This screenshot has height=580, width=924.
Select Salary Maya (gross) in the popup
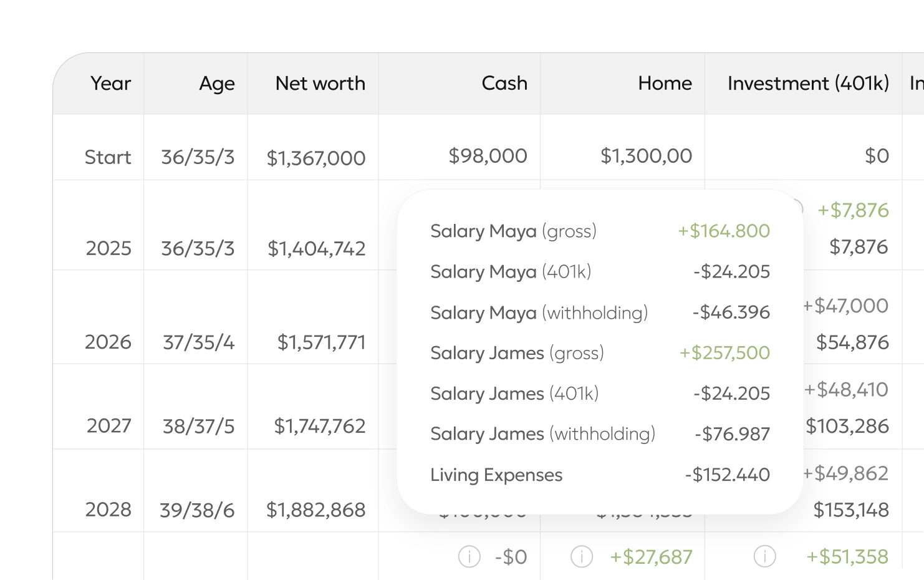pyautogui.click(x=513, y=231)
